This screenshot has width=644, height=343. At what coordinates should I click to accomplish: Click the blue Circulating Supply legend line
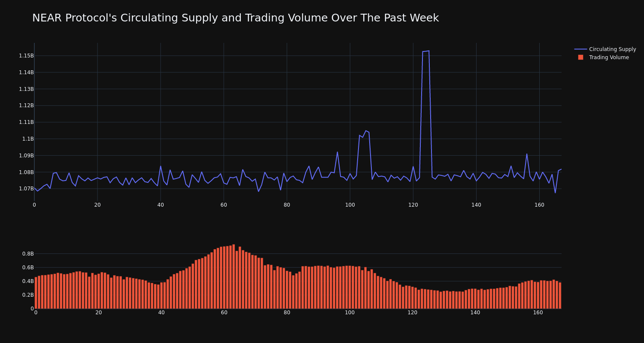(x=580, y=49)
